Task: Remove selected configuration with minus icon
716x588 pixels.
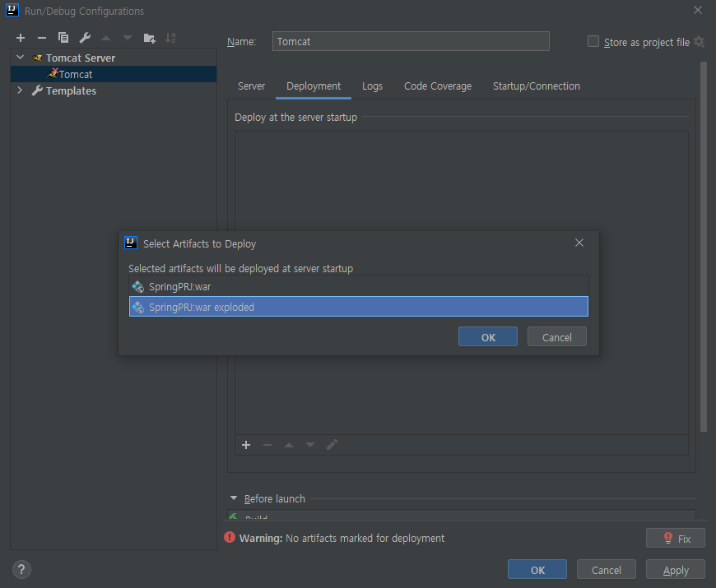Action: [x=41, y=38]
